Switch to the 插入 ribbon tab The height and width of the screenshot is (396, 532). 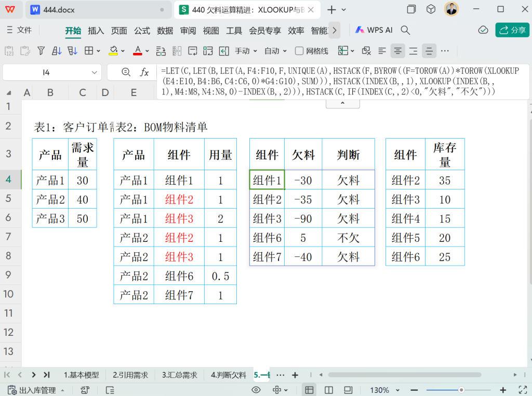[x=96, y=31]
